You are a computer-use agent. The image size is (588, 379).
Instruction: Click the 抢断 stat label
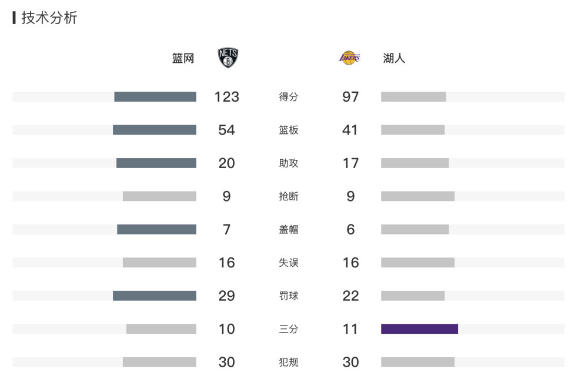click(288, 196)
